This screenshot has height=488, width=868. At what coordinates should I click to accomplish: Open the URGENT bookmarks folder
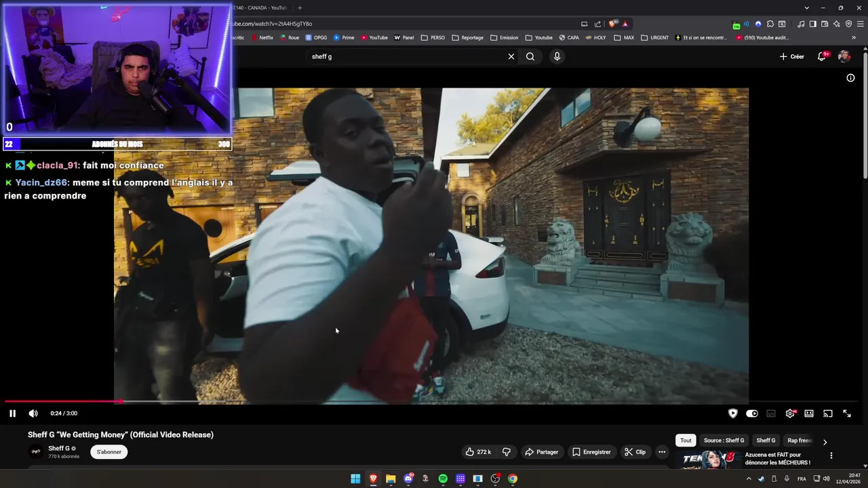pyautogui.click(x=654, y=38)
